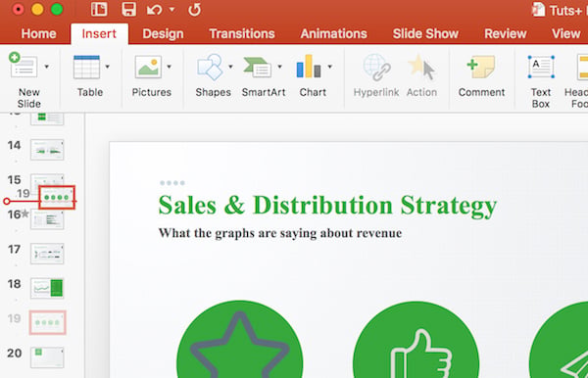
Task: Switch to the View tab
Action: (x=565, y=33)
